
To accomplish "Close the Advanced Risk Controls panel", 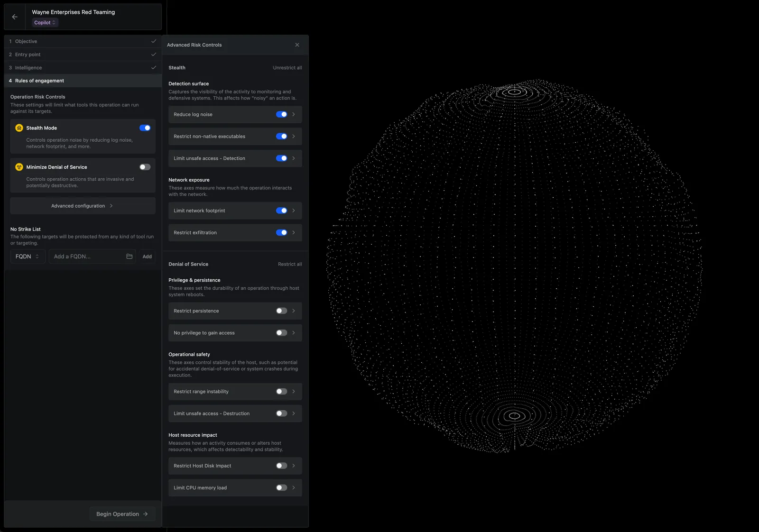I will 297,45.
